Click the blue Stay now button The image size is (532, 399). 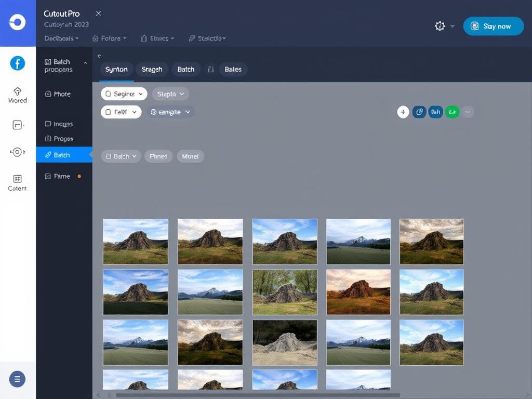click(493, 26)
